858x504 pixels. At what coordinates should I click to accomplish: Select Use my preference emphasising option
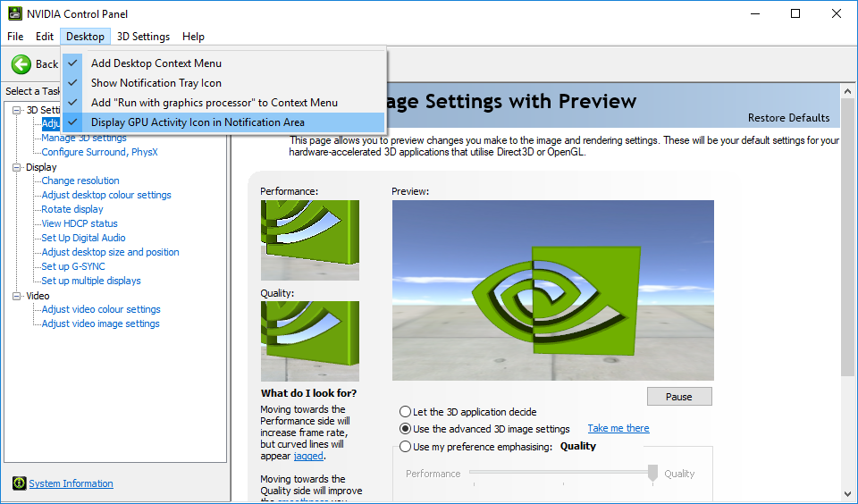point(405,447)
